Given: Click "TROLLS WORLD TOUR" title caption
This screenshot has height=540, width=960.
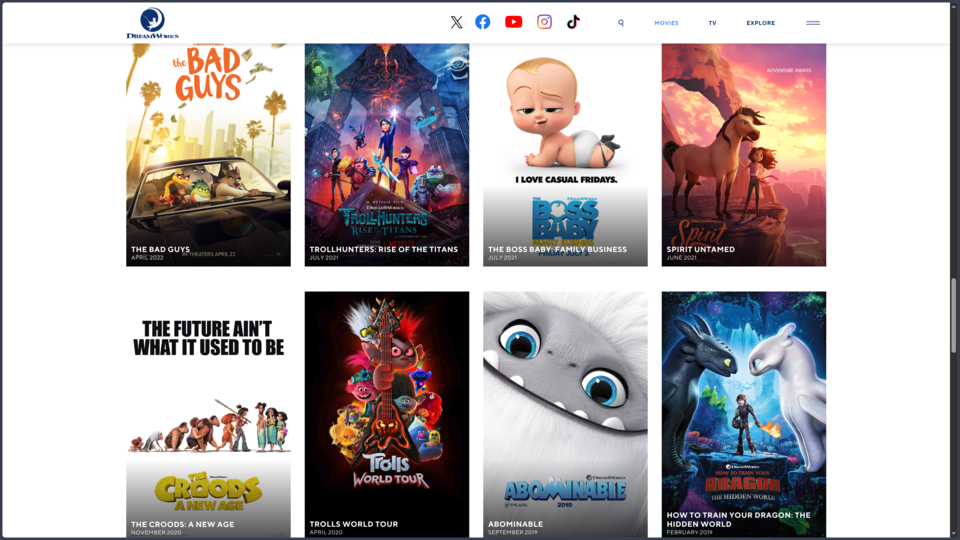Looking at the screenshot, I should (354, 524).
